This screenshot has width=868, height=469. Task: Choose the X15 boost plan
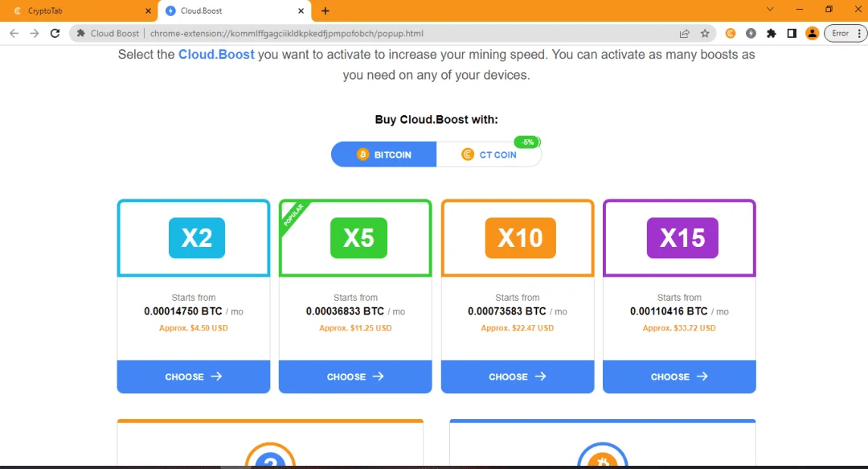click(x=679, y=376)
